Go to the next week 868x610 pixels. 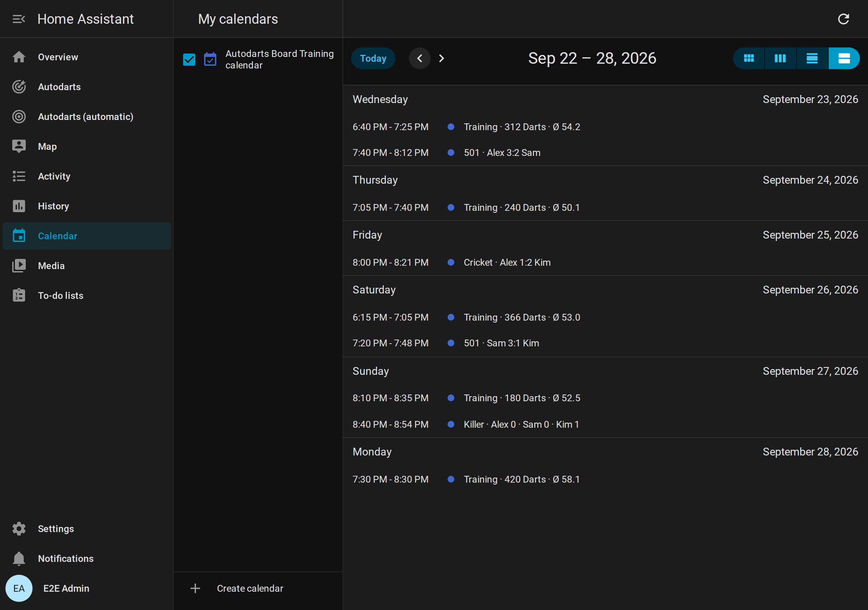pyautogui.click(x=441, y=58)
